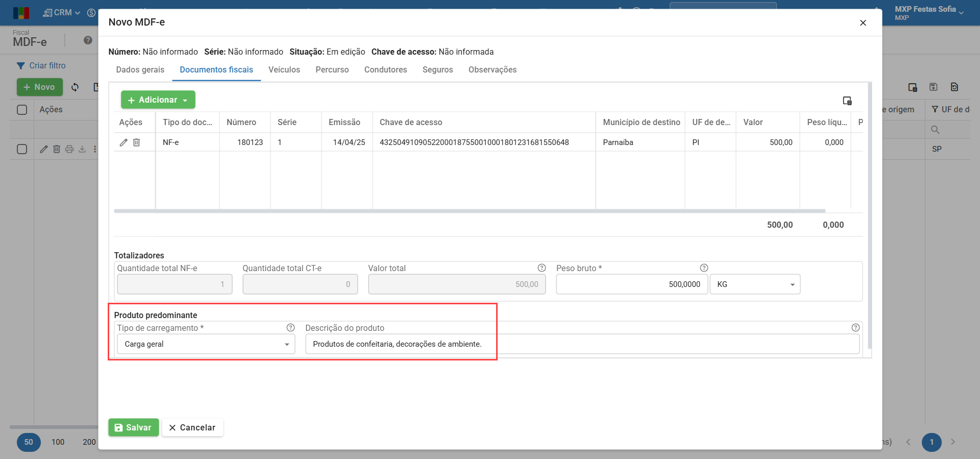Click the Criar filtro link
Screen dimensions: 980x459
coord(41,66)
